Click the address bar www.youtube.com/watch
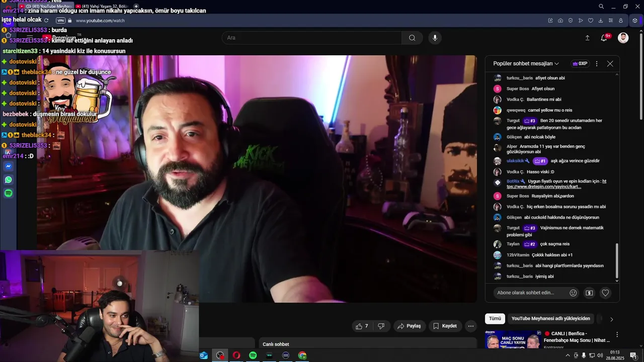The height and width of the screenshot is (362, 644). coord(100,21)
